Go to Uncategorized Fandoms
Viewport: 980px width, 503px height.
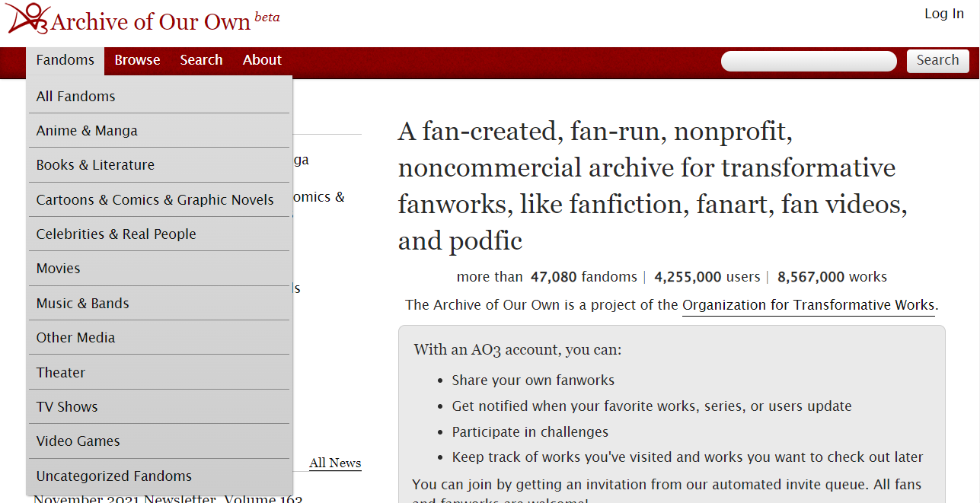tap(159, 476)
